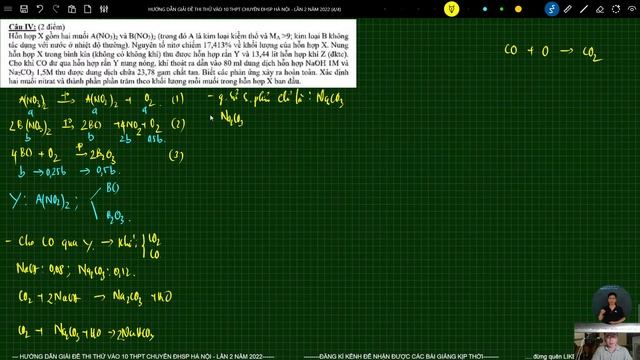Screen dimensions: 640x360
Task: Toggle the eye visibility icon
Action: 632,9
